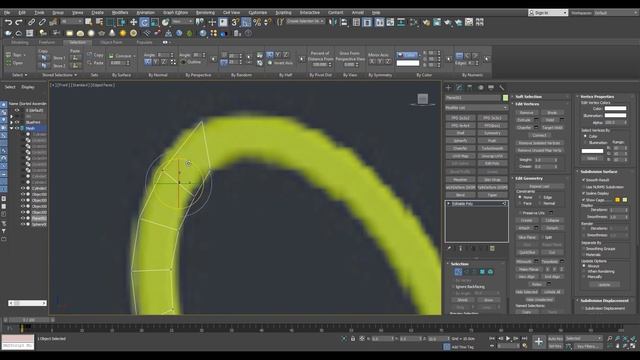640x360 pixels.
Task: Open the Modify tab in command panel
Action: pos(459,87)
